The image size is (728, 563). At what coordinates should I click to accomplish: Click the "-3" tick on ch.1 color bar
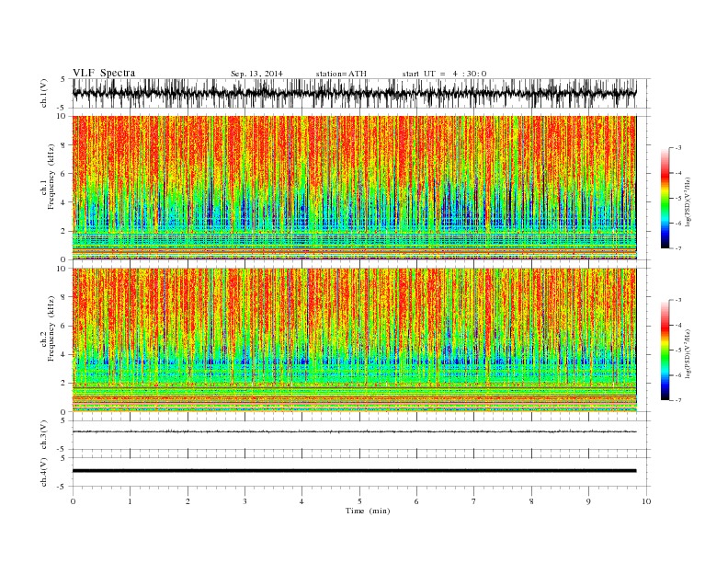click(x=678, y=148)
